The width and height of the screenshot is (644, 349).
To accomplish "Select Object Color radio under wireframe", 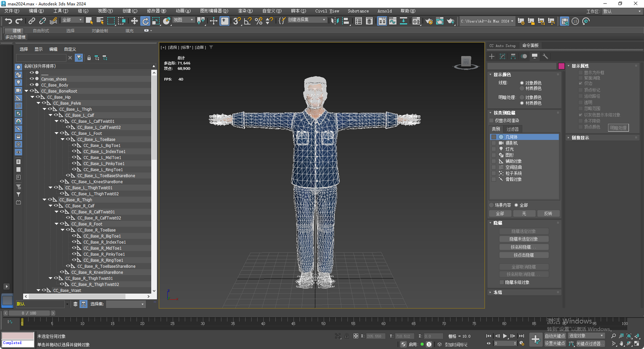I will tap(522, 83).
